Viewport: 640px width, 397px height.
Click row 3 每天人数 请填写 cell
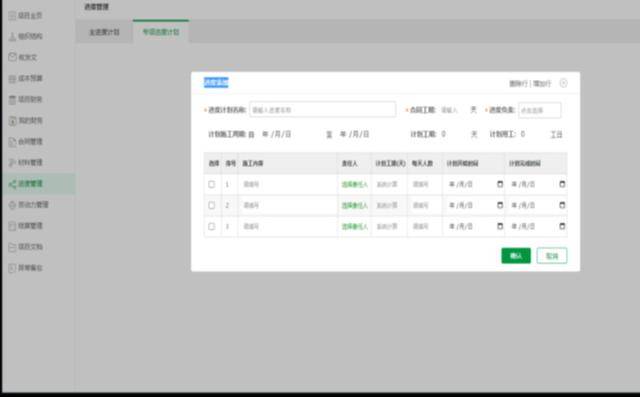tap(424, 226)
